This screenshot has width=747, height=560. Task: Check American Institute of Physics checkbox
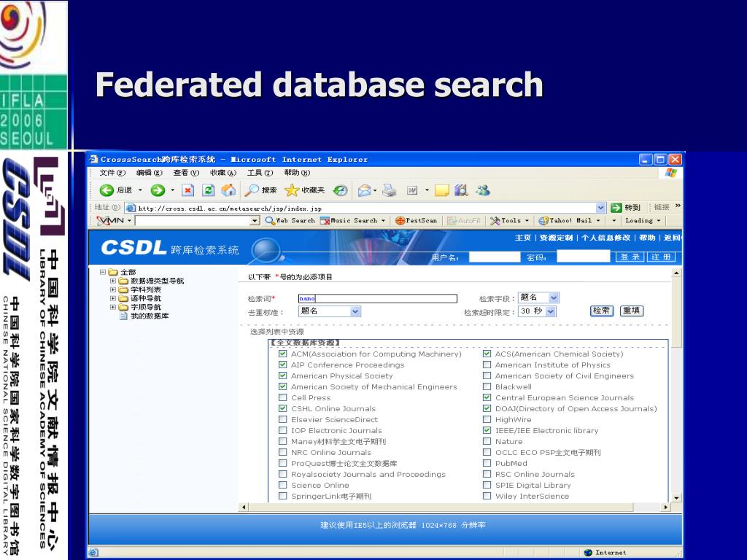pos(487,365)
